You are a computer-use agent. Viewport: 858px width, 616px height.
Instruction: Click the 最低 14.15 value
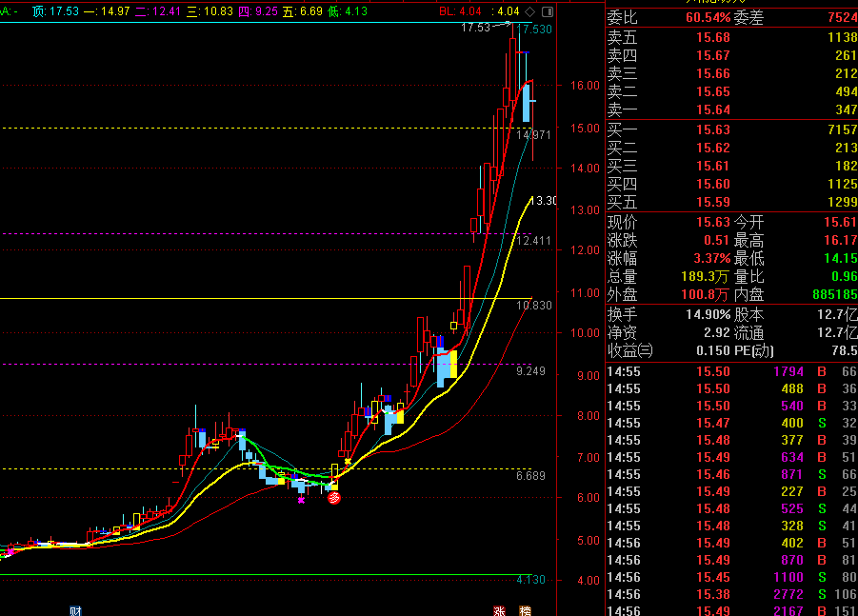tap(841, 258)
